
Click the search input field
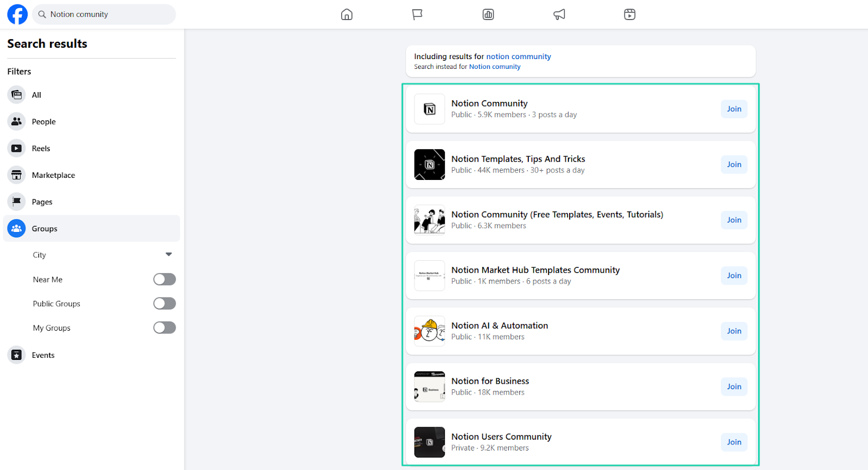coord(104,15)
